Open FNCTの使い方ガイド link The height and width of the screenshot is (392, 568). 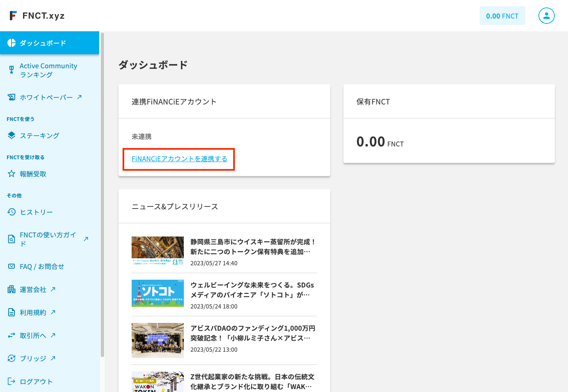pyautogui.click(x=48, y=239)
